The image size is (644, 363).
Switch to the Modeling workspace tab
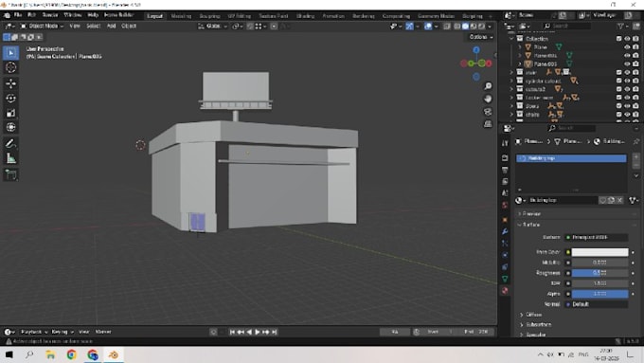(181, 16)
